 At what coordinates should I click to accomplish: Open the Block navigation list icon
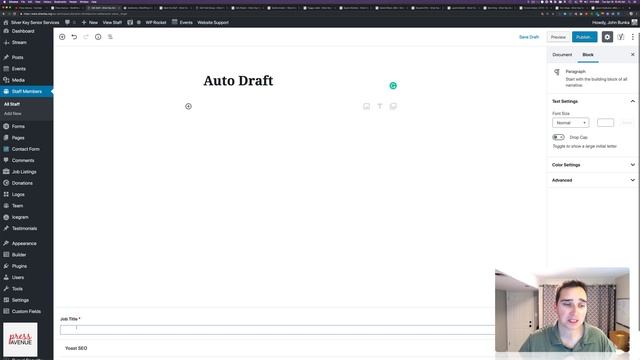click(x=110, y=37)
